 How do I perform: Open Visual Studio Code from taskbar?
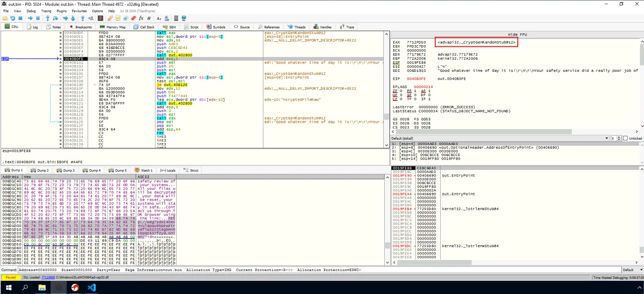click(x=91, y=287)
